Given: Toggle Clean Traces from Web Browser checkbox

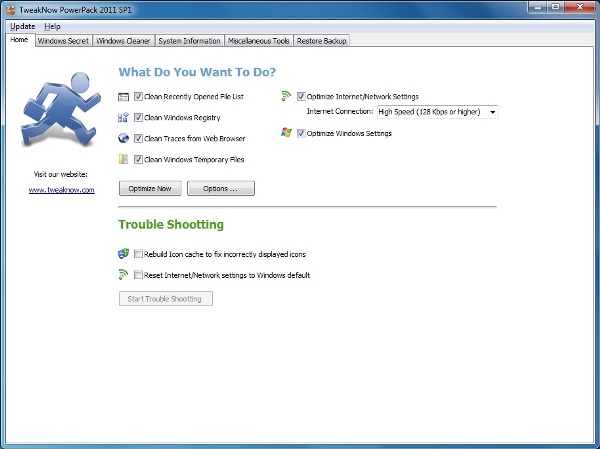Looking at the screenshot, I should coord(138,138).
